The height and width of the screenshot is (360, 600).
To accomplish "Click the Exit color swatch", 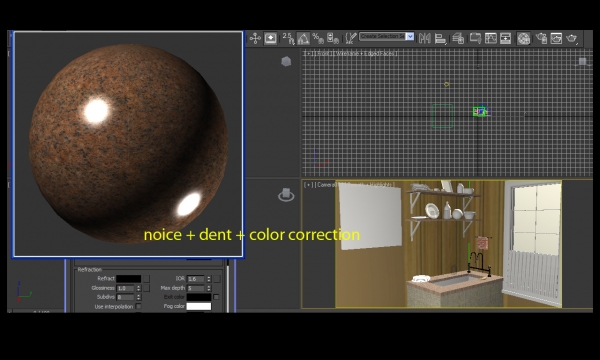I will [x=199, y=297].
